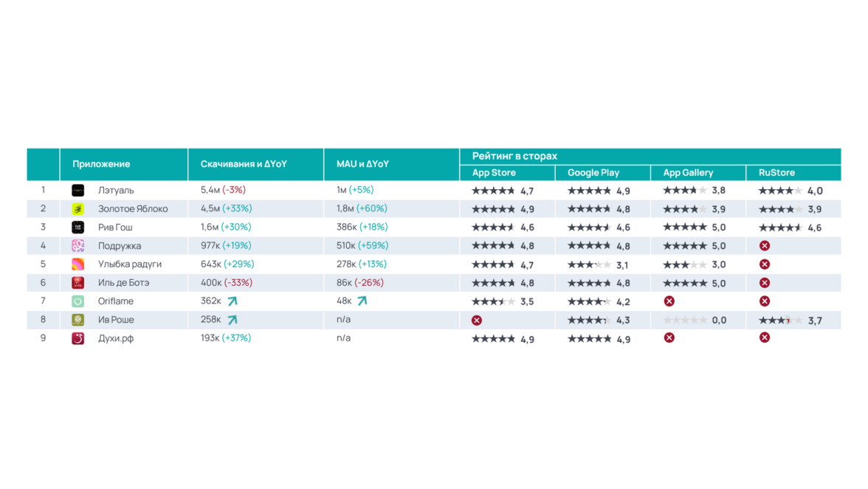Click the Духи.рф app icon

tap(77, 338)
